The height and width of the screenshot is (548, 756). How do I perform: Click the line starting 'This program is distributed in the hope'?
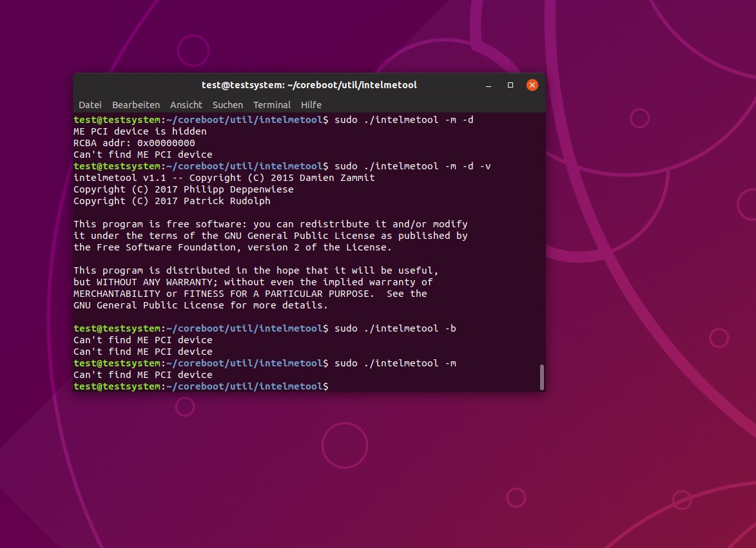tap(256, 270)
